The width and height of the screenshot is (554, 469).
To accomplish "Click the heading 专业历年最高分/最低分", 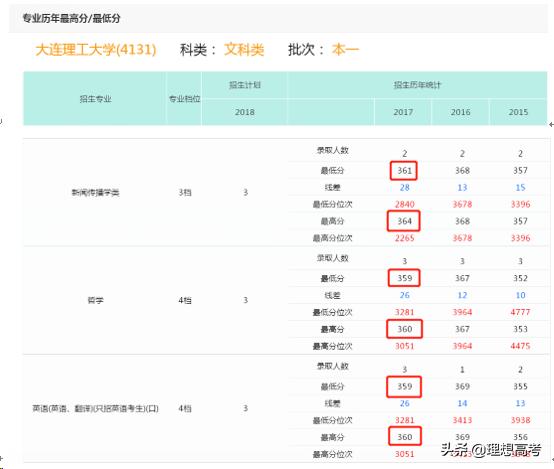I will pos(71,18).
